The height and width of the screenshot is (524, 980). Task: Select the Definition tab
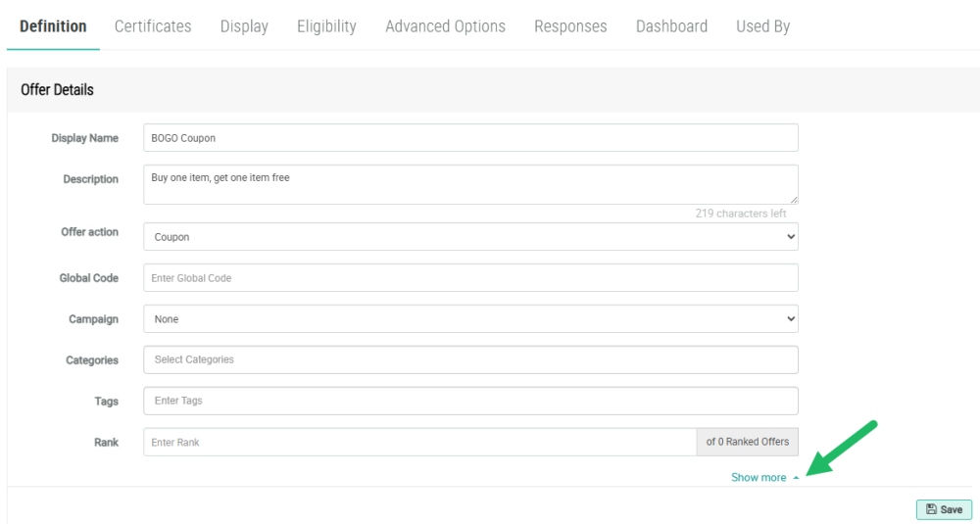click(53, 26)
